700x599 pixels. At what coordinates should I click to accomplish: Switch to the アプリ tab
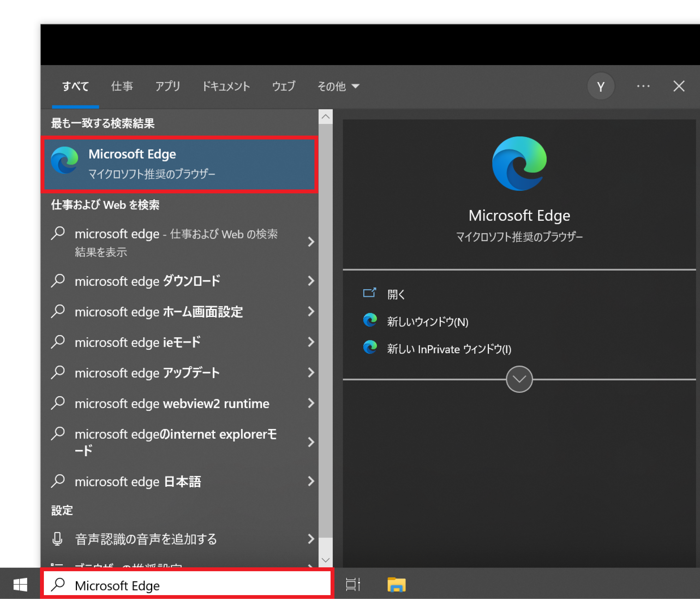click(x=167, y=86)
